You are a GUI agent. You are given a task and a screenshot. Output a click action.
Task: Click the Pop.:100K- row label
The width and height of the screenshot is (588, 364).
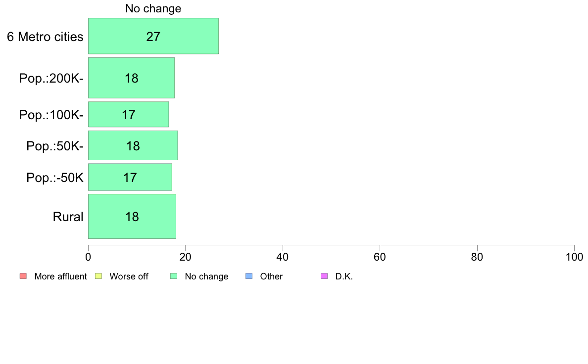(51, 115)
